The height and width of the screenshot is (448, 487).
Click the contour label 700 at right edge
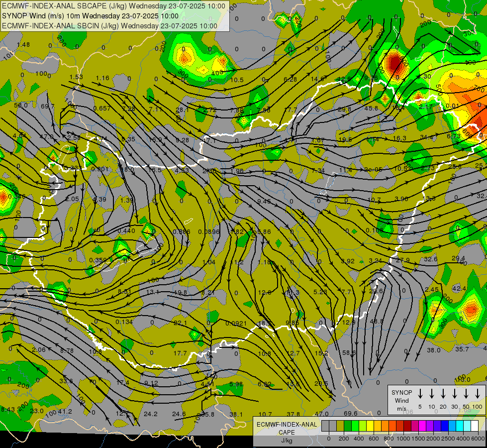click(480, 89)
